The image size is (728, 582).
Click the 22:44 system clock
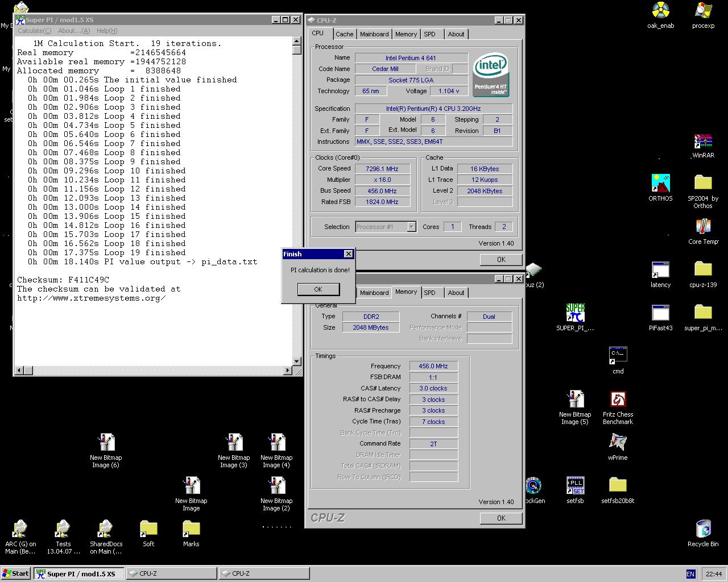pyautogui.click(x=713, y=574)
